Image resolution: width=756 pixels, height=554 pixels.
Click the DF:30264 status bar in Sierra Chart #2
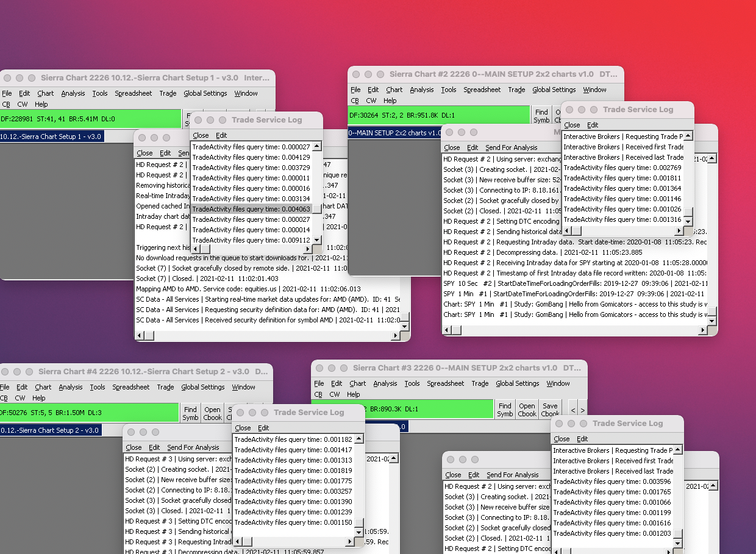click(x=439, y=116)
